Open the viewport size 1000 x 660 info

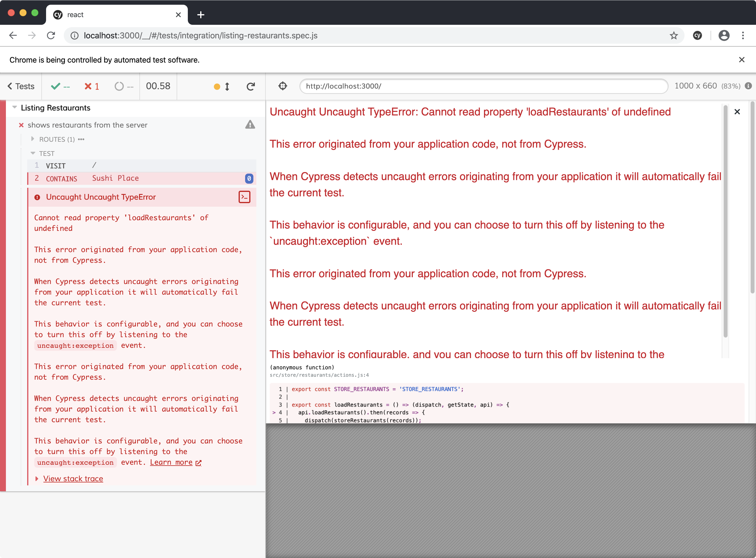(x=707, y=86)
